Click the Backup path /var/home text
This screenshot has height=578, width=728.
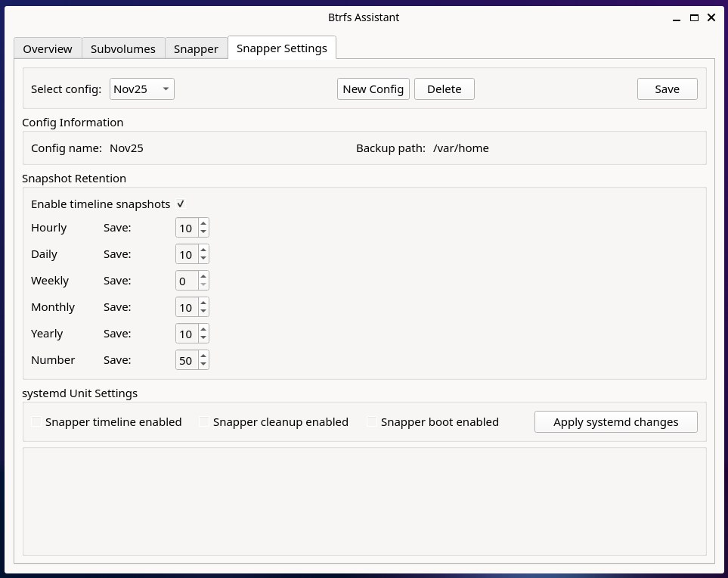(x=460, y=148)
